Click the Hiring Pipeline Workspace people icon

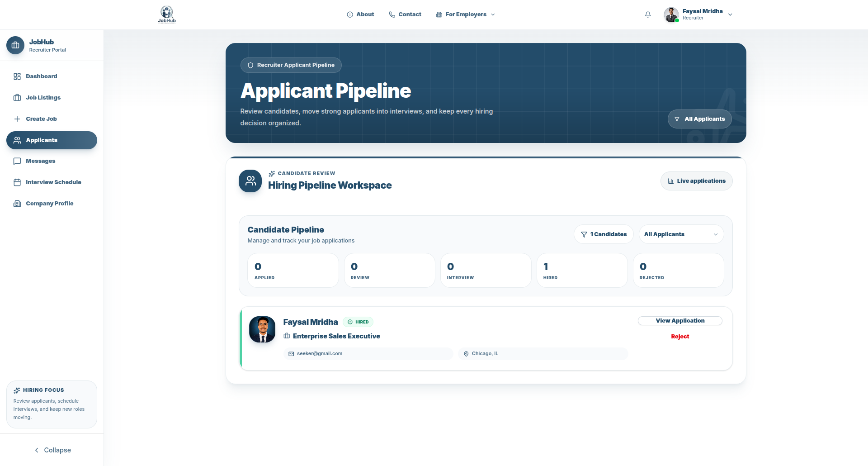[250, 181]
